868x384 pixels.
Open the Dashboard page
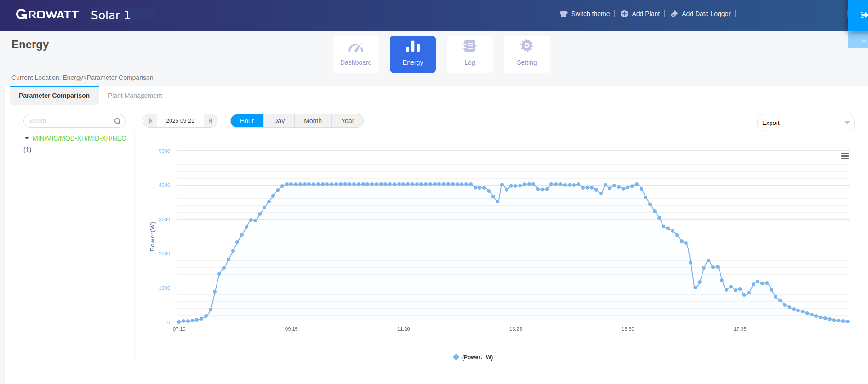356,54
